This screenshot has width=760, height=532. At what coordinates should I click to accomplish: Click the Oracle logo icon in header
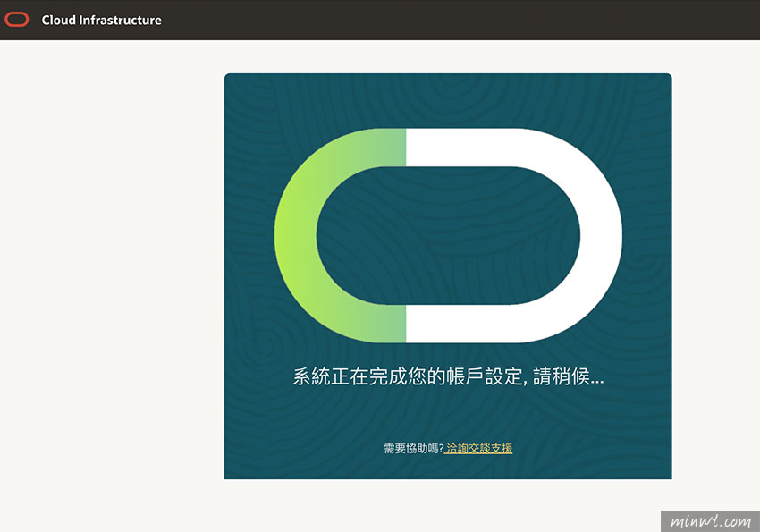pyautogui.click(x=17, y=20)
